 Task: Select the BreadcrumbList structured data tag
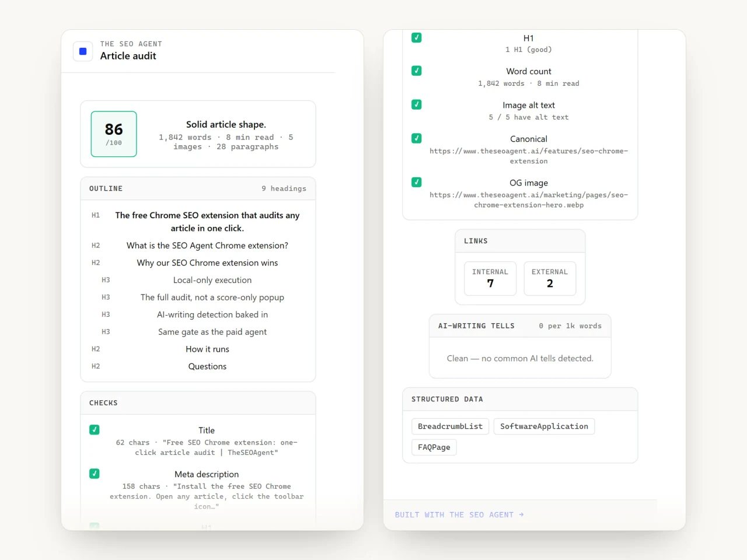point(450,426)
